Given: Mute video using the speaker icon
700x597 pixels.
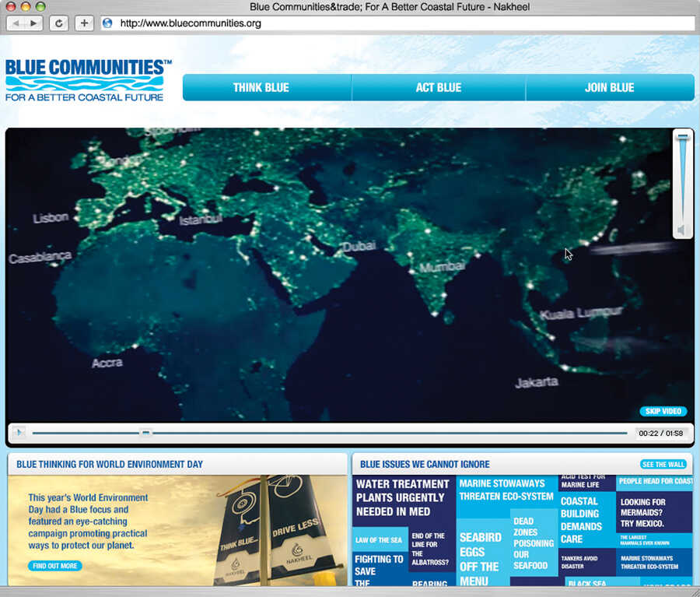Looking at the screenshot, I should 681,230.
